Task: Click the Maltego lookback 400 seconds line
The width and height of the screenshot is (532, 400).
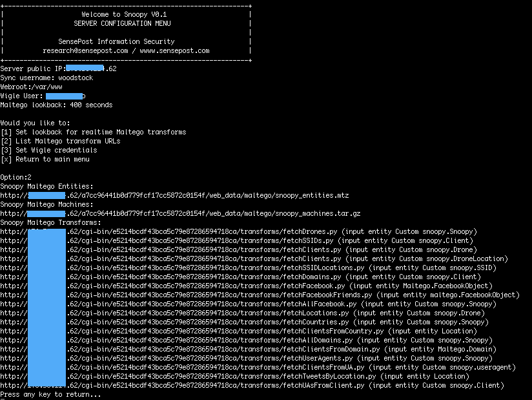Action: pyautogui.click(x=56, y=105)
